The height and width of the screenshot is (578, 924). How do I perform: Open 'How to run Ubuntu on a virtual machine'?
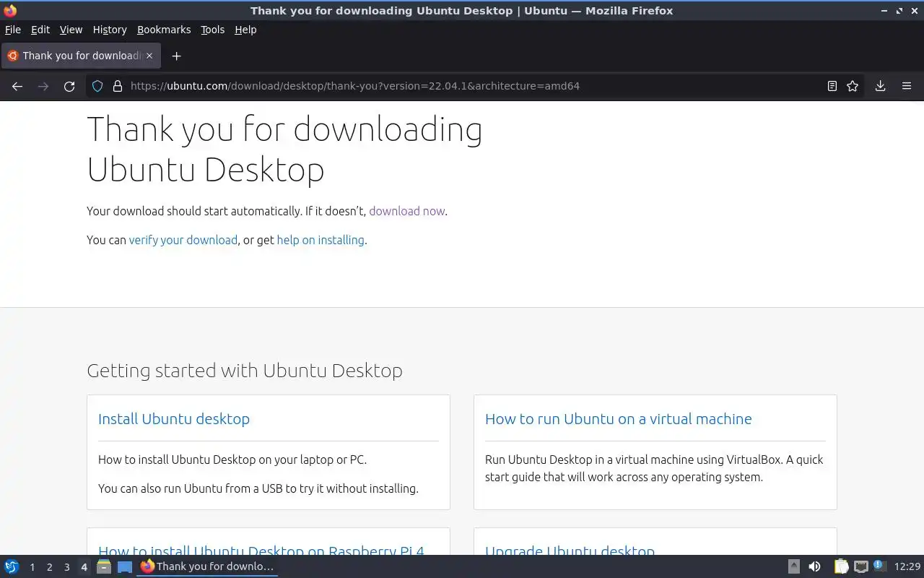click(x=618, y=419)
